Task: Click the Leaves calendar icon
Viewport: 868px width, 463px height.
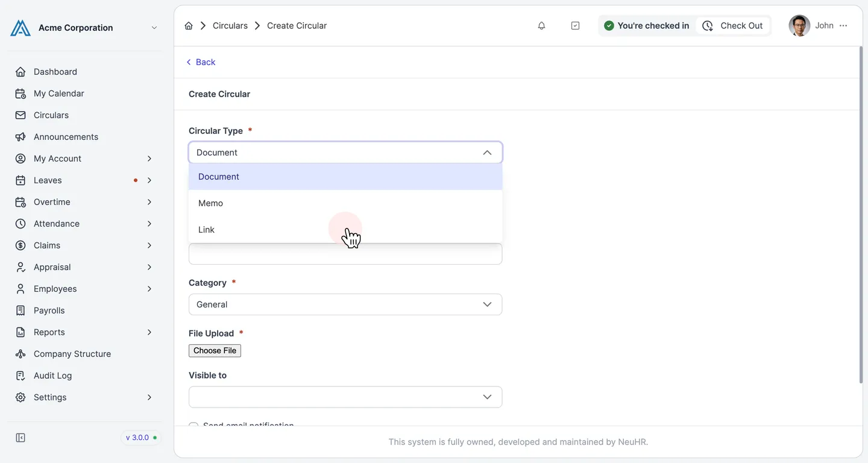Action: click(20, 180)
